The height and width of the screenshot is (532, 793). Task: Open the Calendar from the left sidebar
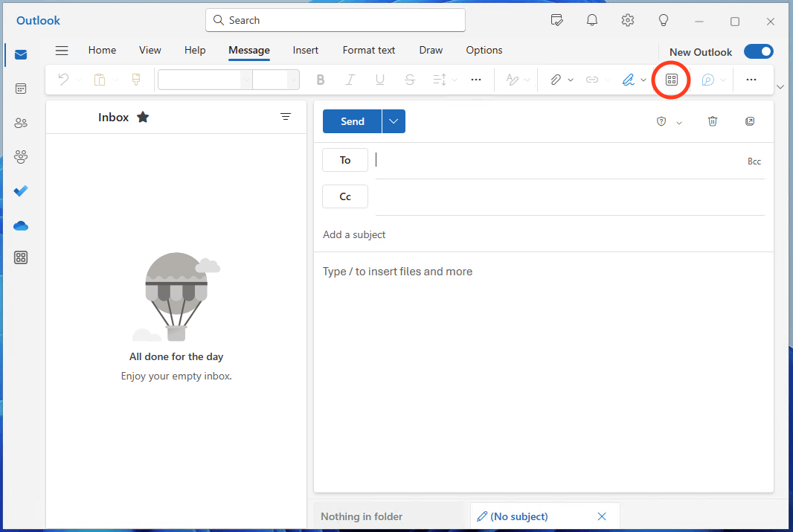21,88
